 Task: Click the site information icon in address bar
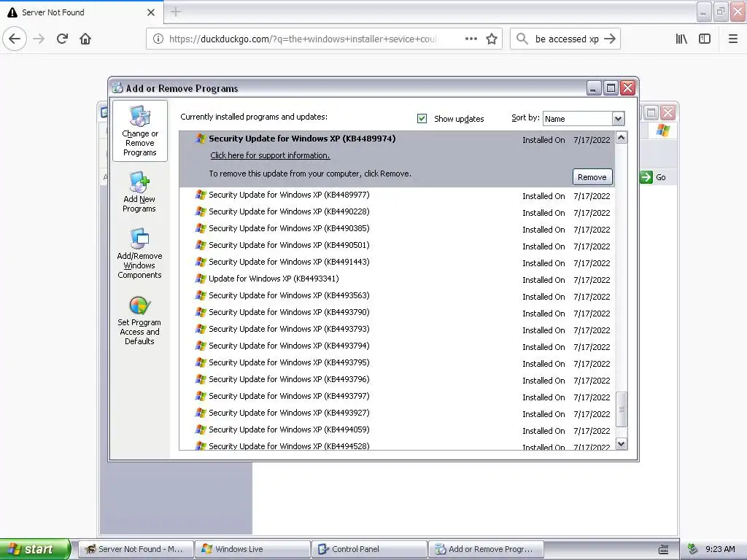158,39
